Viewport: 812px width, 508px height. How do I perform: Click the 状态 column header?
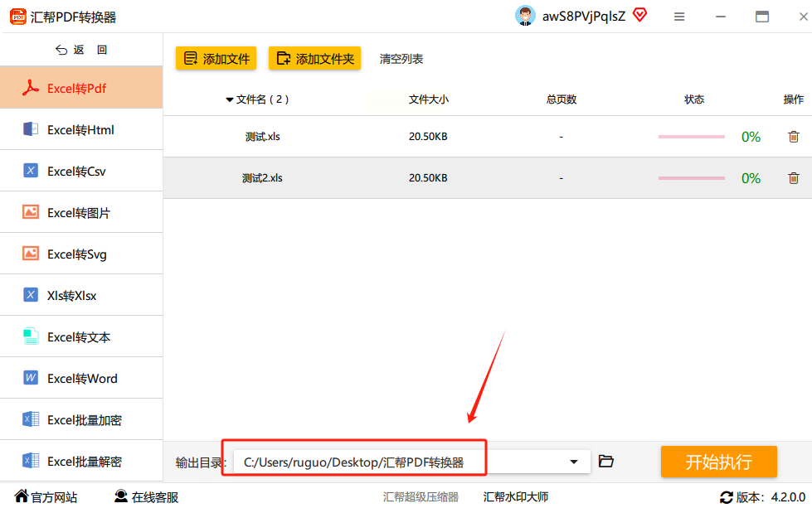tap(694, 99)
